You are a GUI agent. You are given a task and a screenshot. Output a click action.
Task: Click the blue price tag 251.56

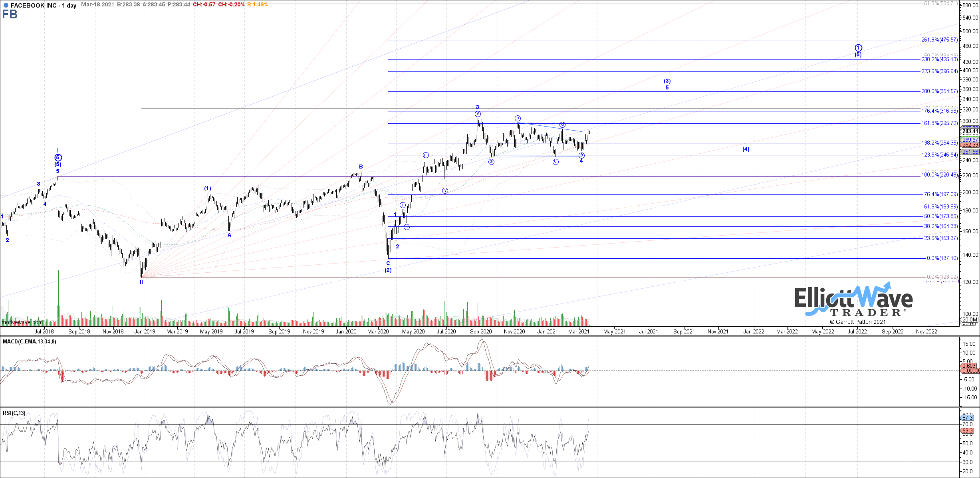(970, 152)
